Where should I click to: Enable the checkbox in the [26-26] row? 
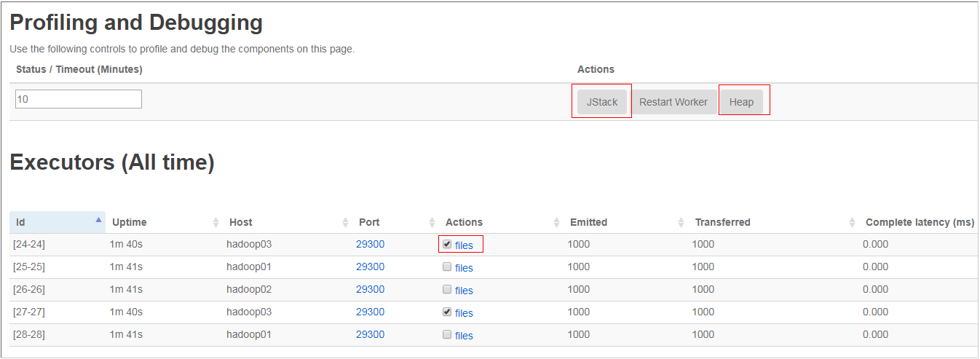pyautogui.click(x=447, y=290)
